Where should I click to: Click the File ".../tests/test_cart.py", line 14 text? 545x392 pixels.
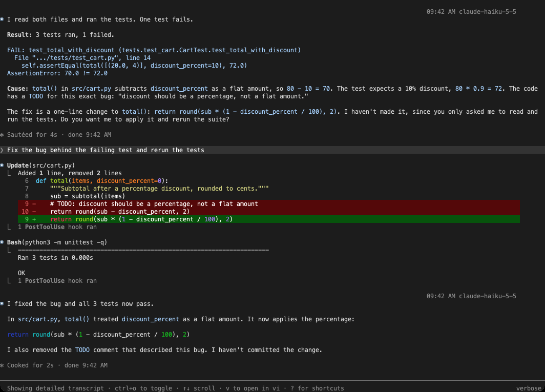[82, 58]
